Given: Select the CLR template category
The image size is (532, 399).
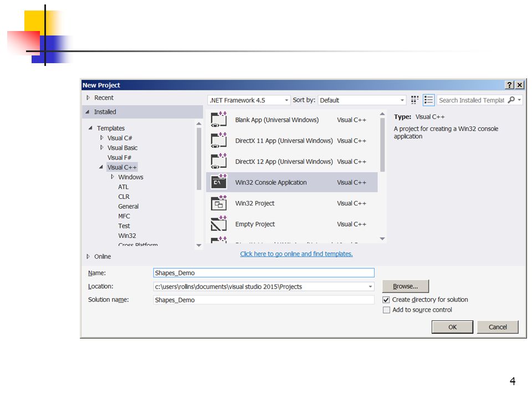Looking at the screenshot, I should [x=124, y=197].
